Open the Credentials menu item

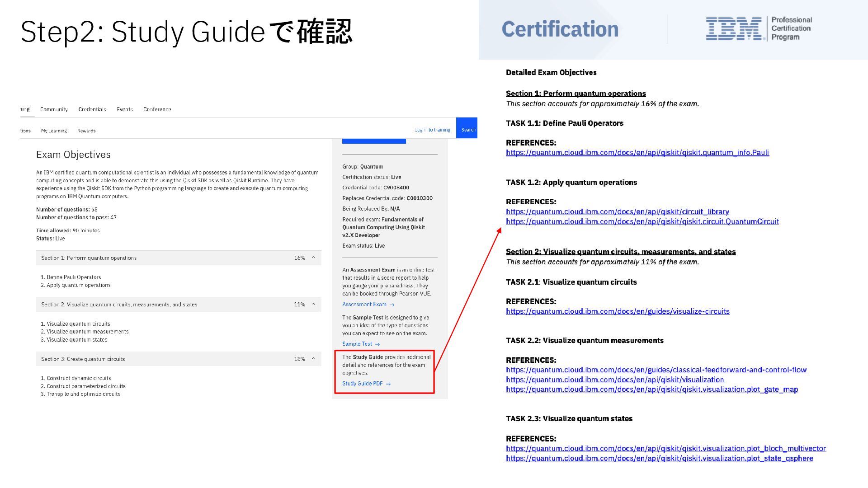coord(92,109)
